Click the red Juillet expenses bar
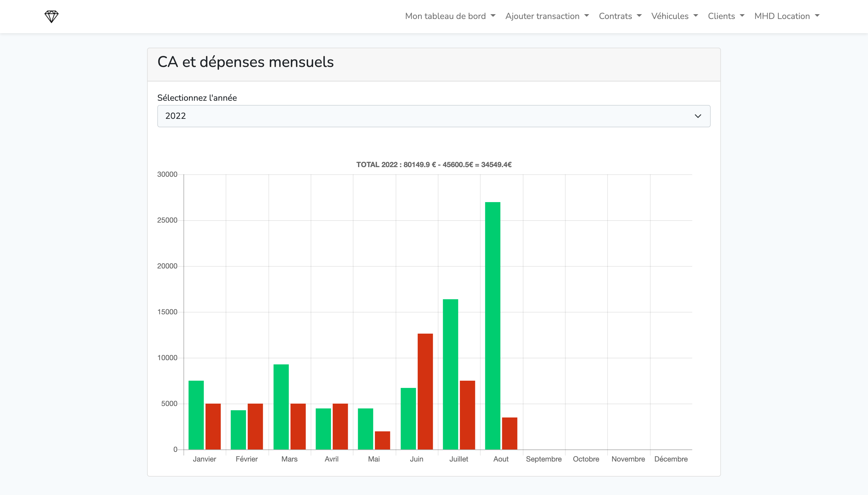The width and height of the screenshot is (868, 495). click(467, 415)
